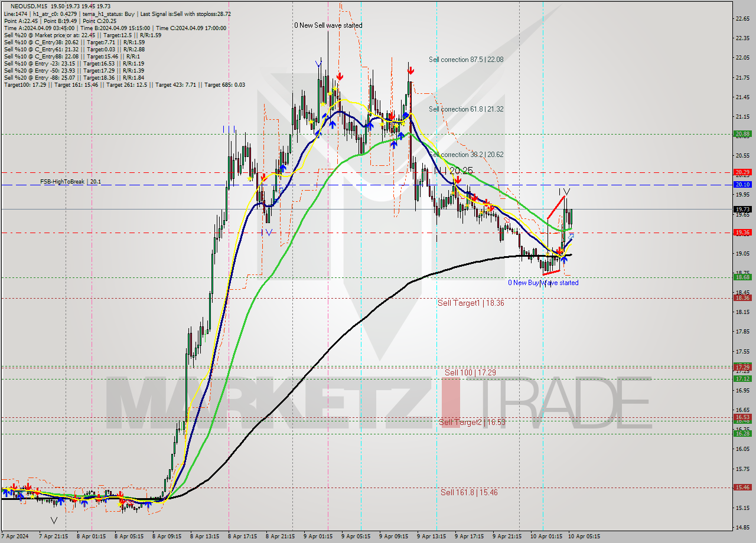Click the red 18.36 price tag on axis
The image size is (756, 543).
[742, 298]
